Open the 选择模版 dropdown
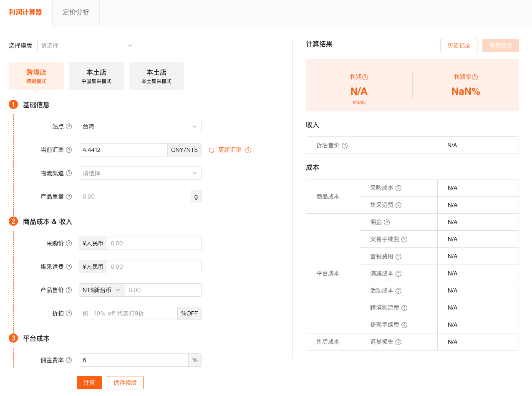This screenshot has height=396, width=532. point(87,45)
